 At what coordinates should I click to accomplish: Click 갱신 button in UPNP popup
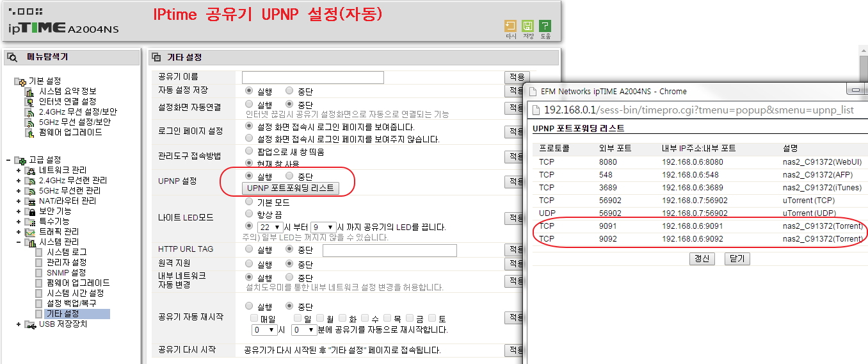[702, 259]
